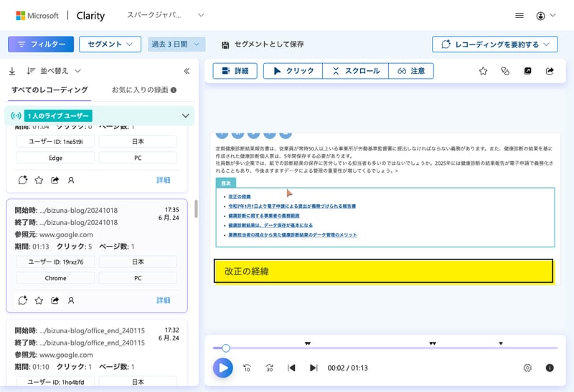Click the recordings list scrollbar

(x=196, y=209)
